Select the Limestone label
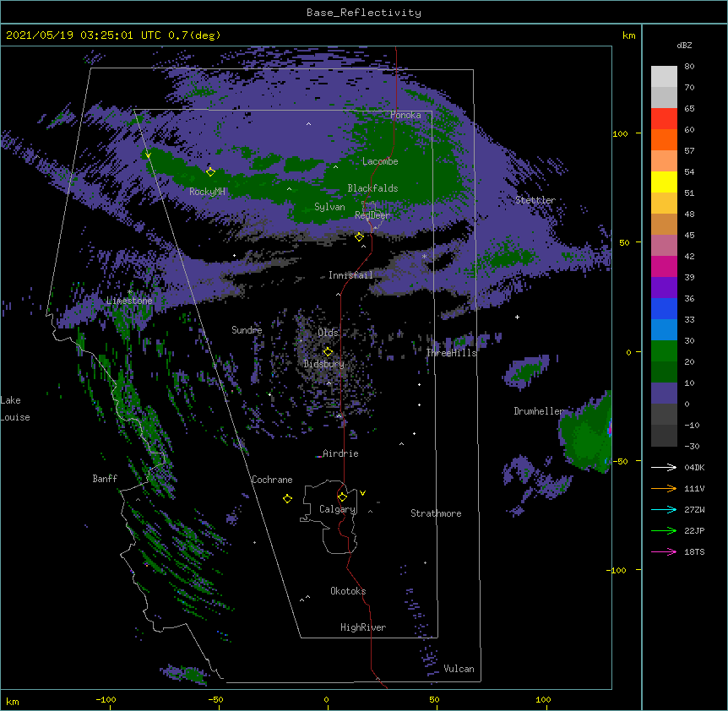The height and width of the screenshot is (711, 728). (129, 301)
